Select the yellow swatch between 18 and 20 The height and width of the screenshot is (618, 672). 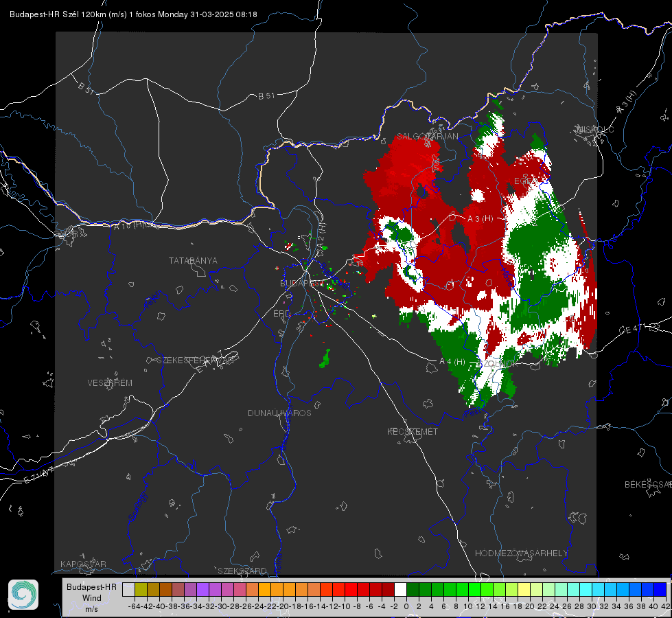(x=524, y=589)
